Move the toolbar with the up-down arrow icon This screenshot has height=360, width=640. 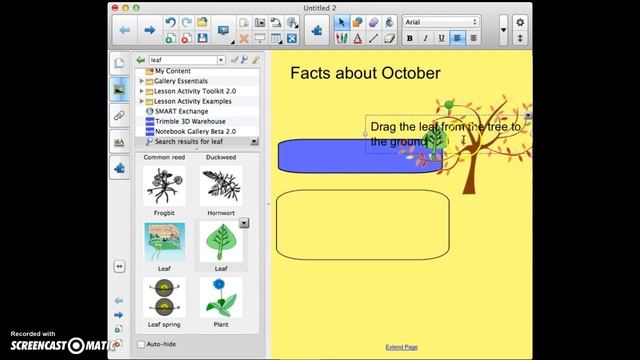[520, 38]
